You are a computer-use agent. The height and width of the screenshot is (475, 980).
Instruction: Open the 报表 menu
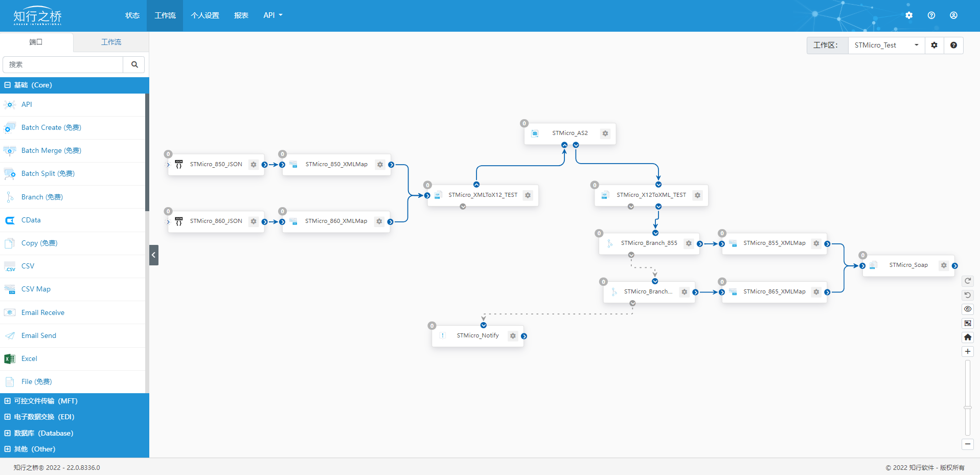[x=241, y=15]
